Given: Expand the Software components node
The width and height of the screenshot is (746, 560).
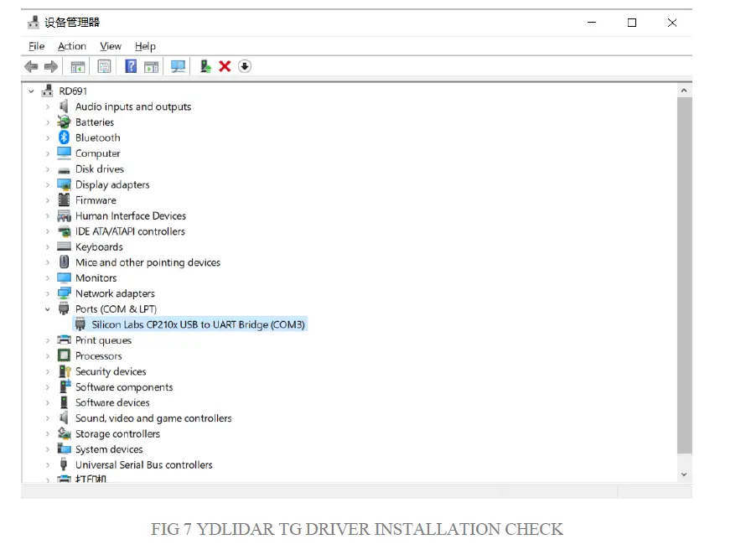Looking at the screenshot, I should pyautogui.click(x=48, y=386).
